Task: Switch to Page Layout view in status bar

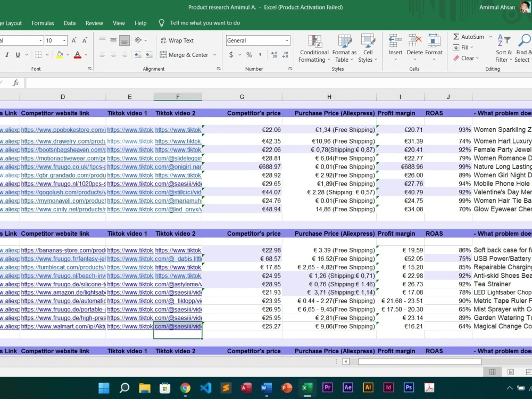Action: [510, 372]
